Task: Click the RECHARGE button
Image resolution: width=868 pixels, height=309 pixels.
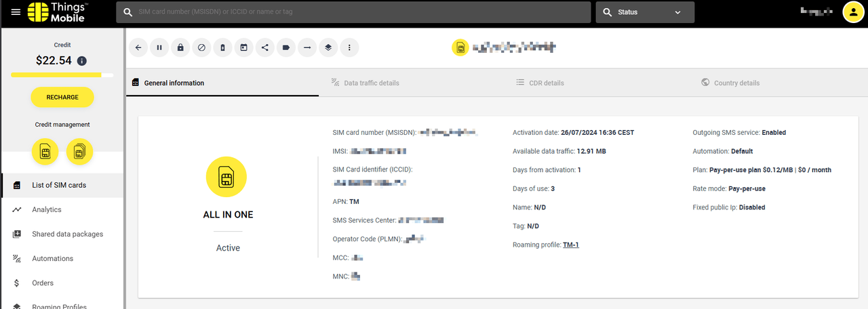Action: 62,98
